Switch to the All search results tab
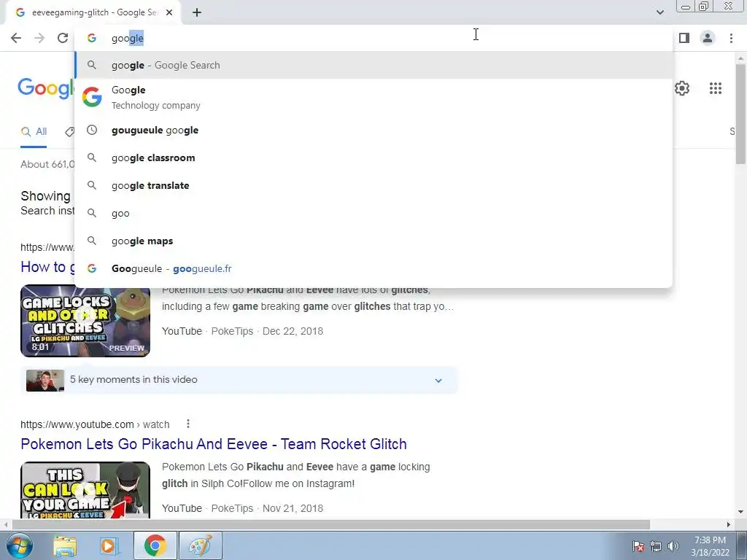Screen dimensions: 747x560 click(x=34, y=132)
